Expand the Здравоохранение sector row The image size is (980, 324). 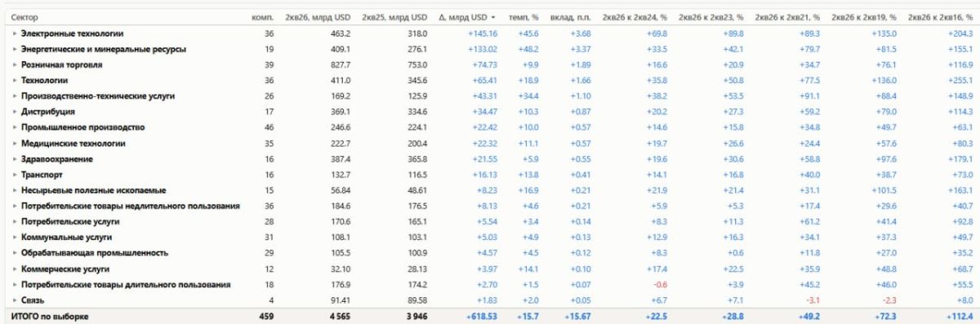coord(14,159)
